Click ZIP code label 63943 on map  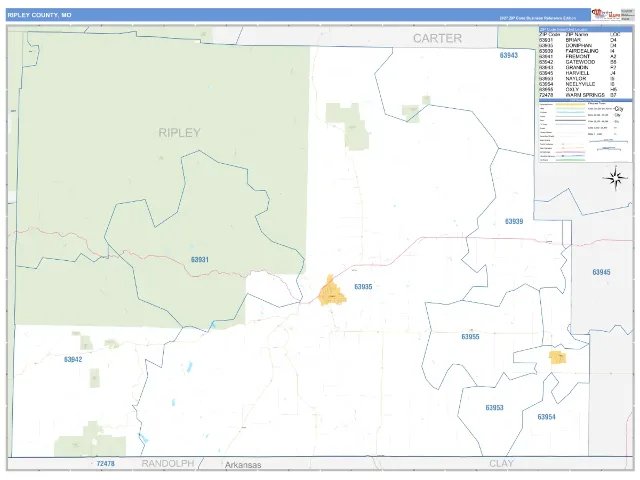point(509,56)
